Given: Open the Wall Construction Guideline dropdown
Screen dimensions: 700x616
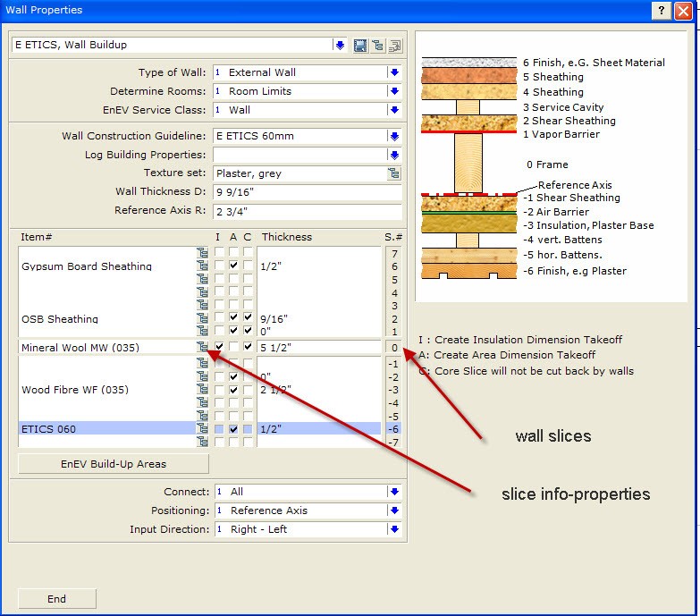Looking at the screenshot, I should tap(393, 136).
